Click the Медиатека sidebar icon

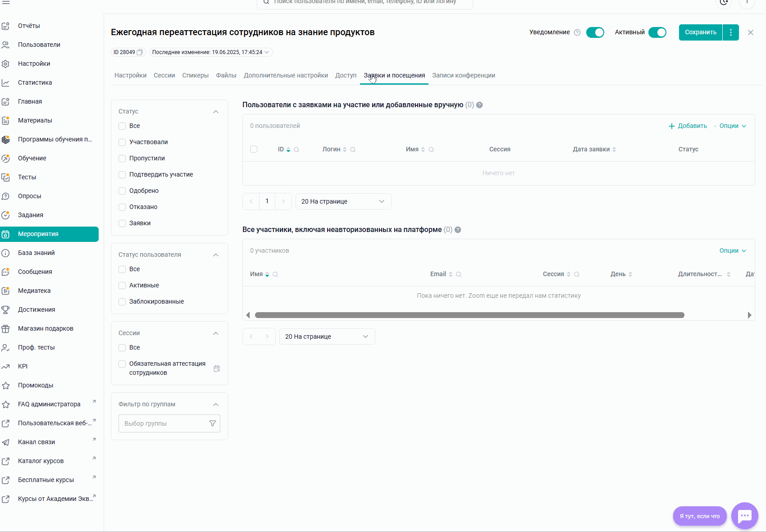(5, 291)
